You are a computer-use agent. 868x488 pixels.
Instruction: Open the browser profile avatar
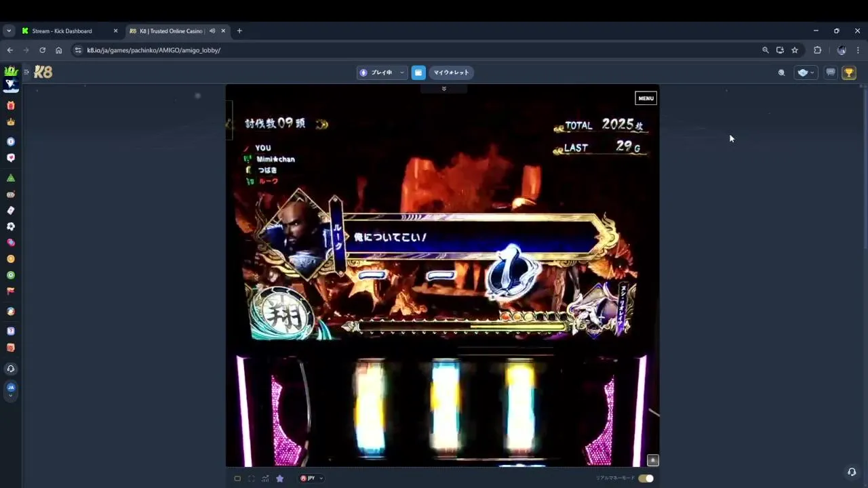click(x=842, y=50)
